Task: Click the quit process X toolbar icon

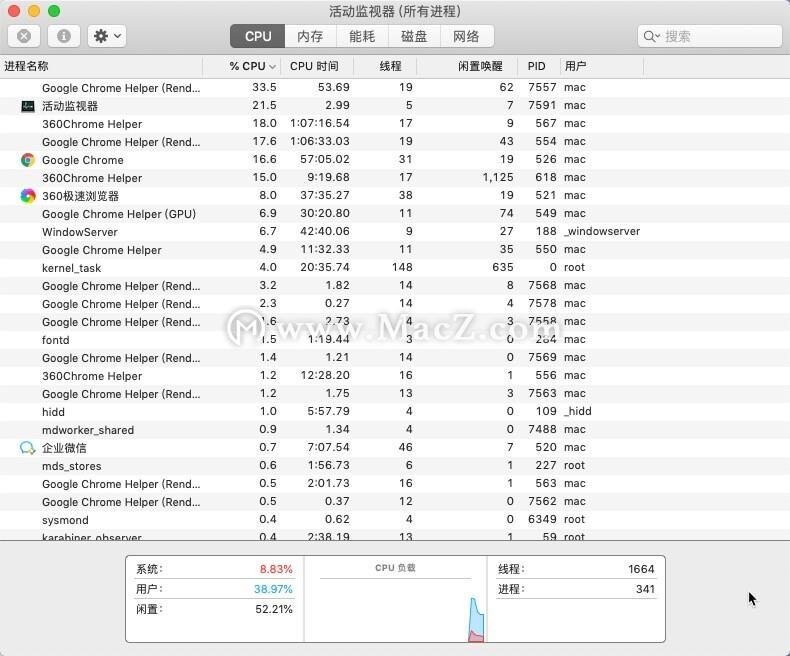Action: click(x=24, y=36)
